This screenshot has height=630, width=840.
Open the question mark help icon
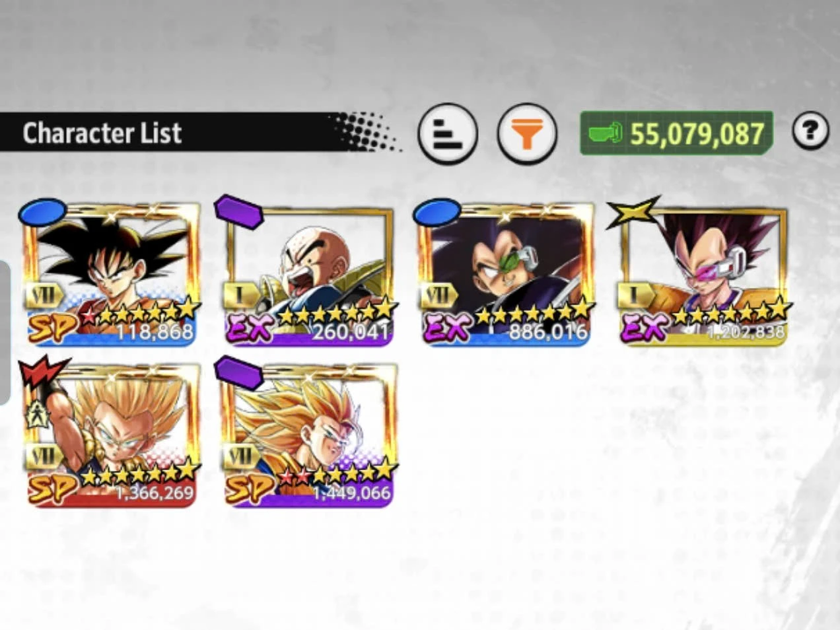810,131
